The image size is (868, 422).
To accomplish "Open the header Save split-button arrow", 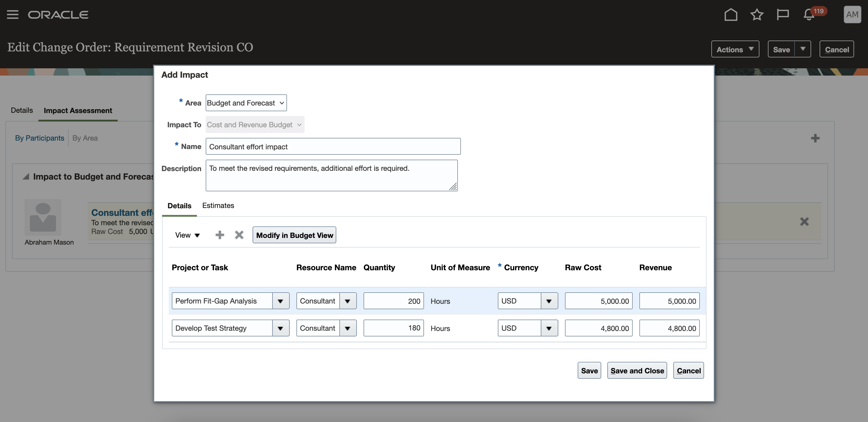I will click(803, 49).
